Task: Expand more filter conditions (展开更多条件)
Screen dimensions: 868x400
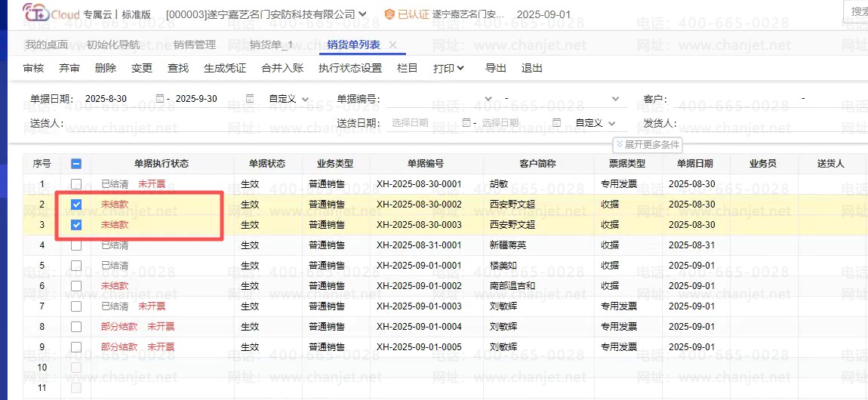Action: [x=648, y=144]
